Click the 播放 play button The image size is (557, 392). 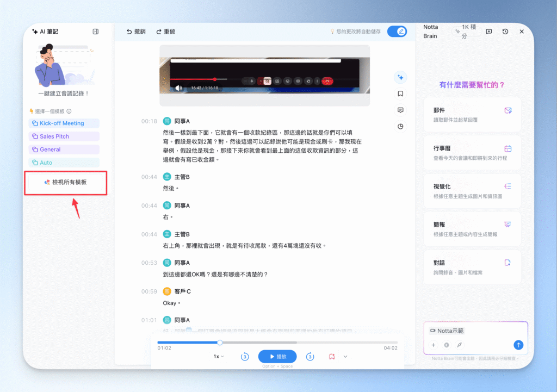pos(277,357)
